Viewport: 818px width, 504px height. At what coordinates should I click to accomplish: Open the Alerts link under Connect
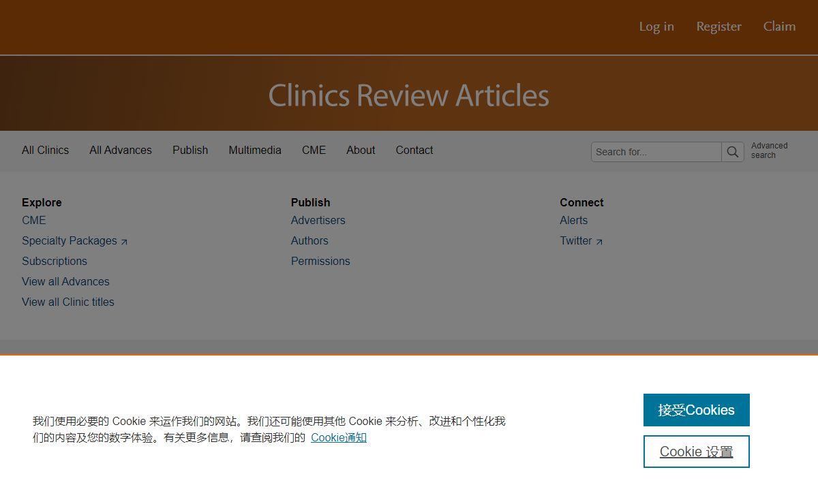(574, 221)
